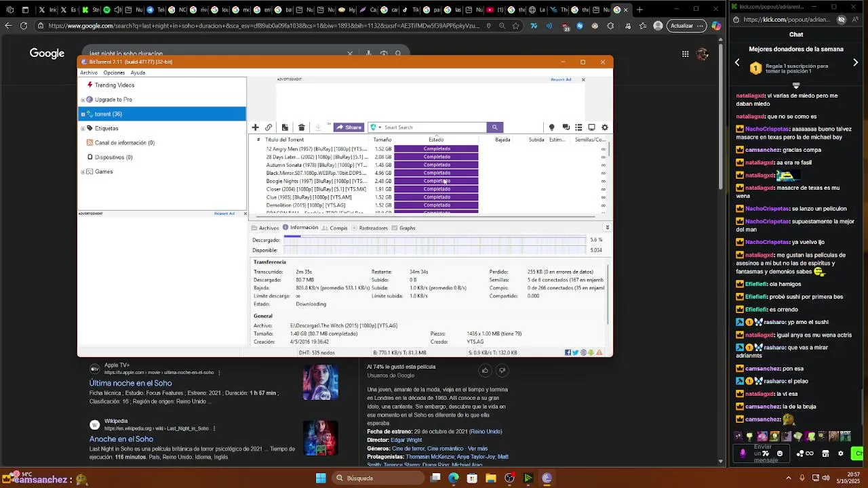
Task: Open Smart Search provider dropdown arrow
Action: point(380,127)
